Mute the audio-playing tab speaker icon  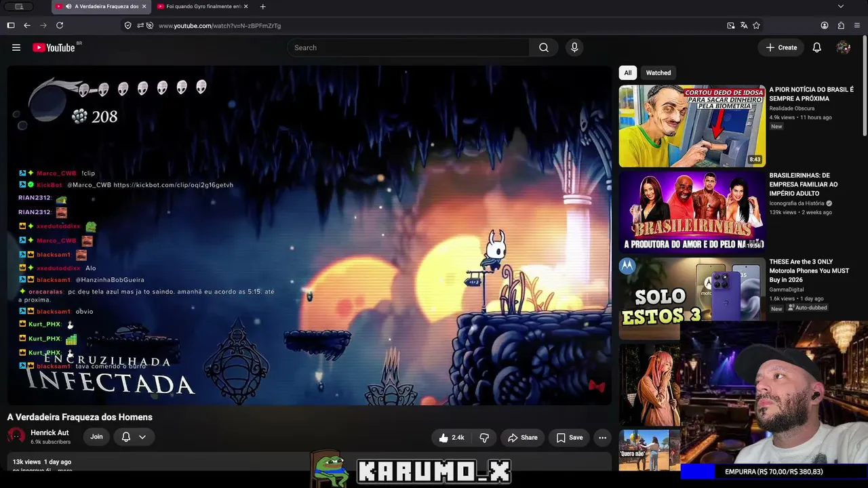[x=68, y=7]
